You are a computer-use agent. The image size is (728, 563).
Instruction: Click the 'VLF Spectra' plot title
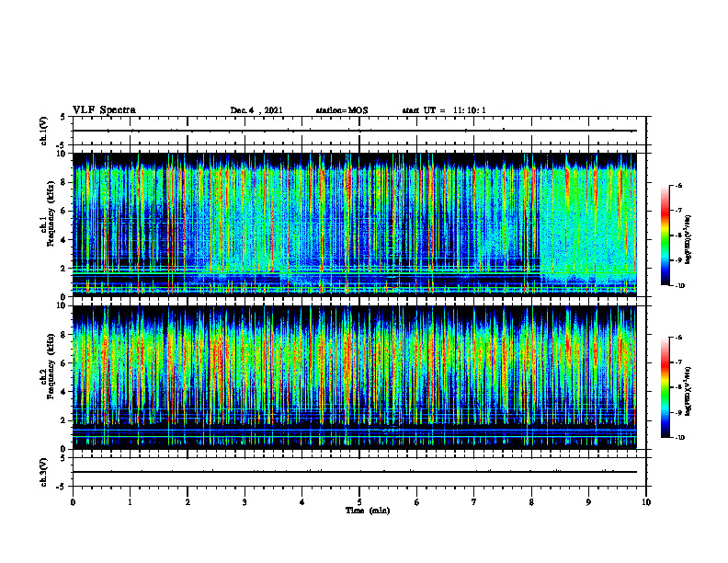coord(104,110)
